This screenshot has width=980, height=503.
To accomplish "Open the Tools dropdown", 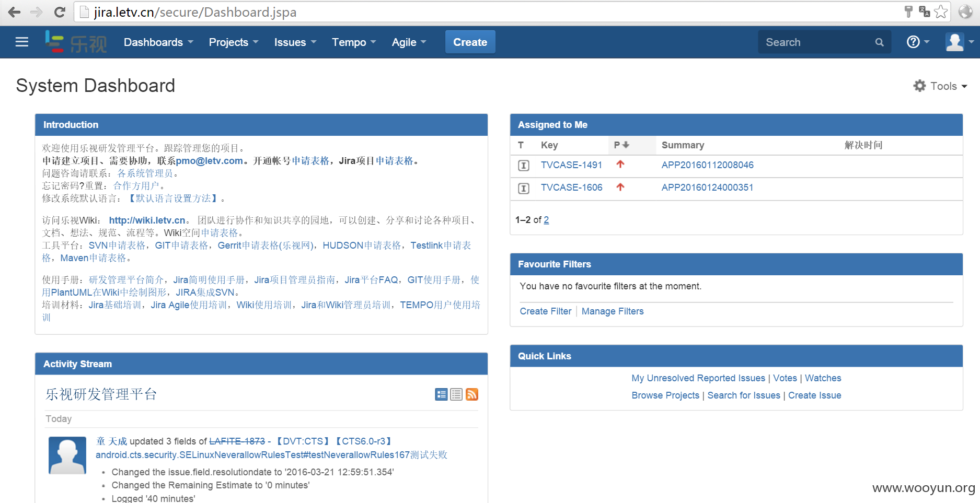I will [x=940, y=86].
